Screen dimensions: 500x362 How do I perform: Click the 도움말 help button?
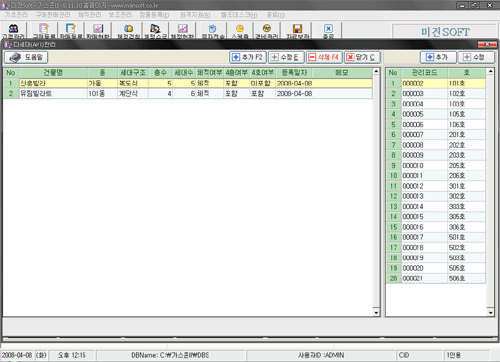[x=26, y=57]
